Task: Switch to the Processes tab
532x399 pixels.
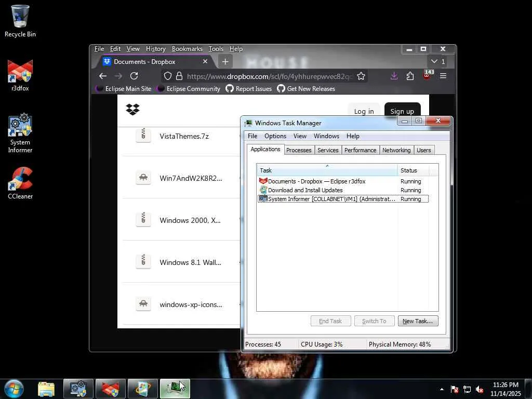Action: [x=299, y=150]
